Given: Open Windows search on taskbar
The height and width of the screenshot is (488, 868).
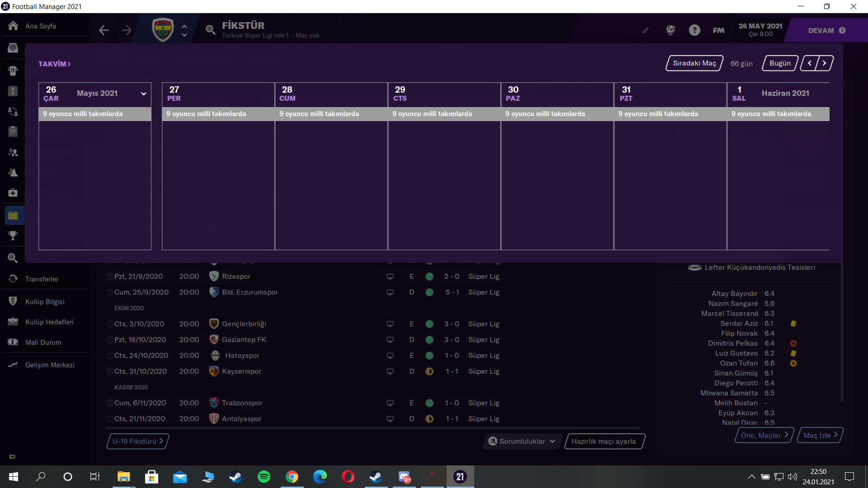Looking at the screenshot, I should point(41,477).
